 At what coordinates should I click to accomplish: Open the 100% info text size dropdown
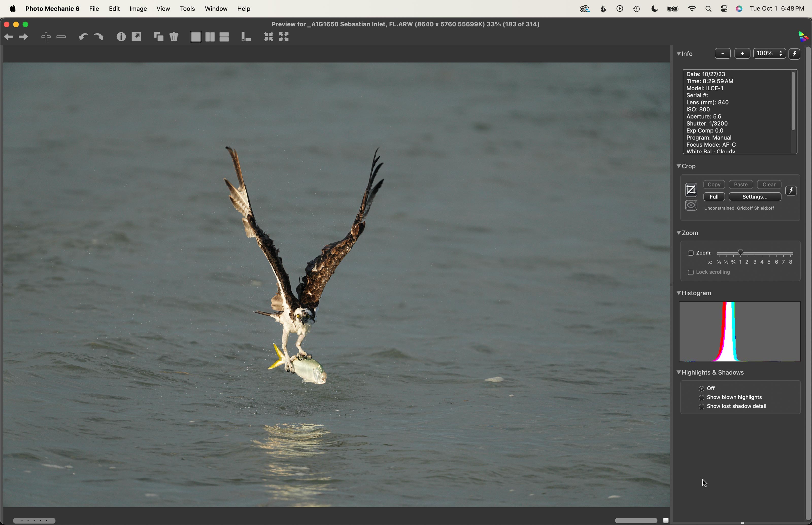pos(769,54)
